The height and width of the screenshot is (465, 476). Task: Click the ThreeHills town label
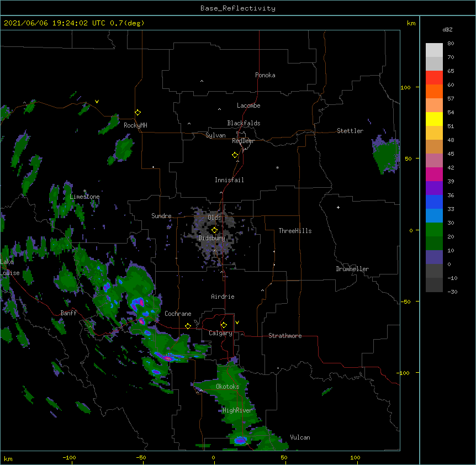[x=295, y=231]
